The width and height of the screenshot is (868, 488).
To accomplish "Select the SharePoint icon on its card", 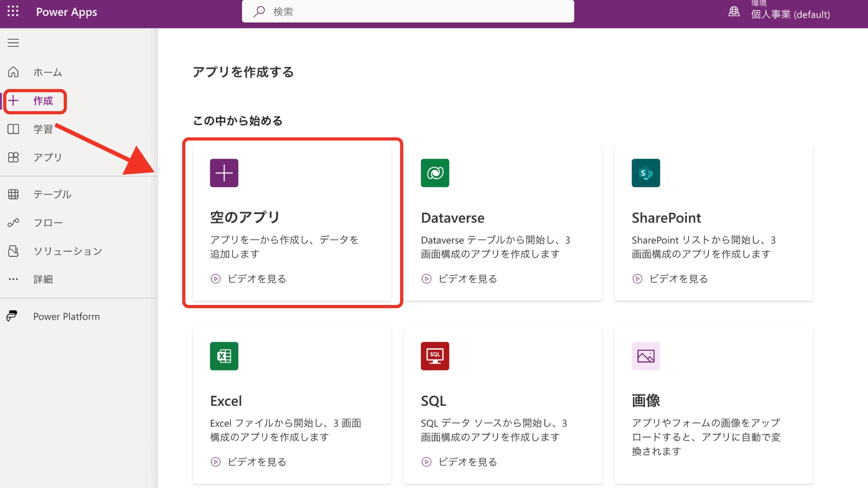I will (x=645, y=173).
